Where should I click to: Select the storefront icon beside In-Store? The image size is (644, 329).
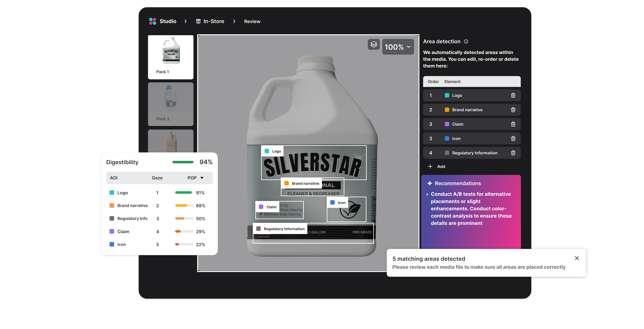click(x=198, y=21)
